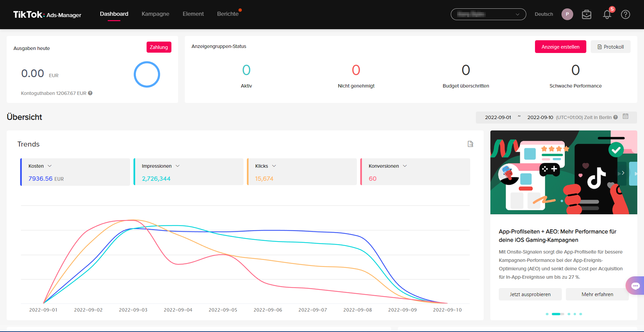
Task: Select the Kosten value 7936.56 EUR
Action: 46,179
